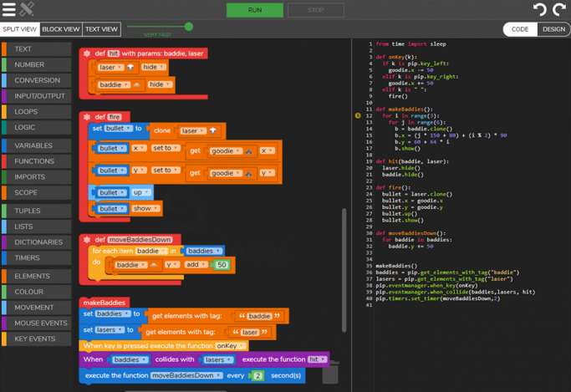Open the Tuples block category
The image size is (571, 392).
pyautogui.click(x=37, y=211)
